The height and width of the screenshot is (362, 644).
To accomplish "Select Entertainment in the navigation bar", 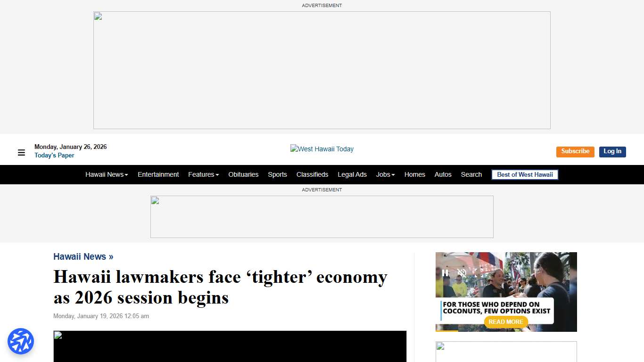I will coord(158,174).
